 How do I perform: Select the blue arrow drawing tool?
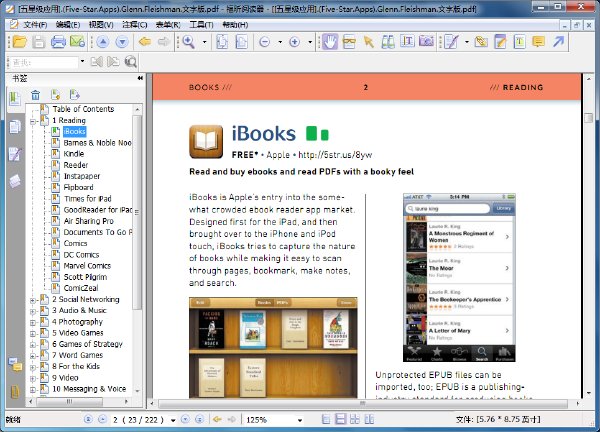(559, 41)
